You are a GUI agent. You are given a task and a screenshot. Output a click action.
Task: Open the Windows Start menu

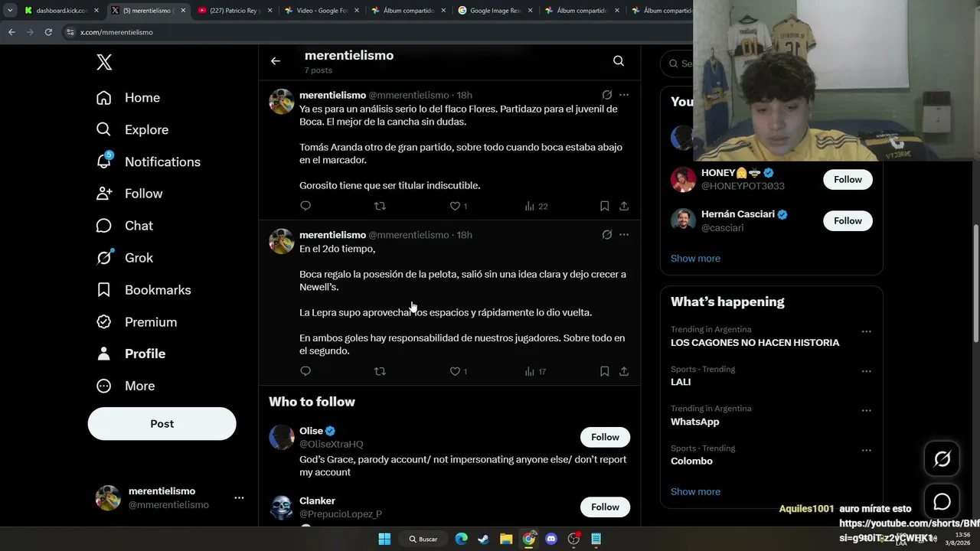(384, 539)
